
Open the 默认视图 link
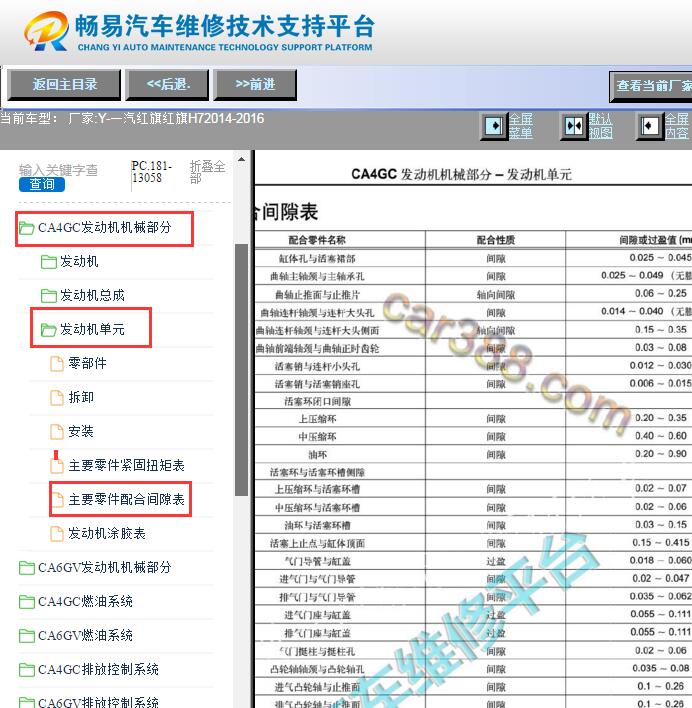click(601, 126)
